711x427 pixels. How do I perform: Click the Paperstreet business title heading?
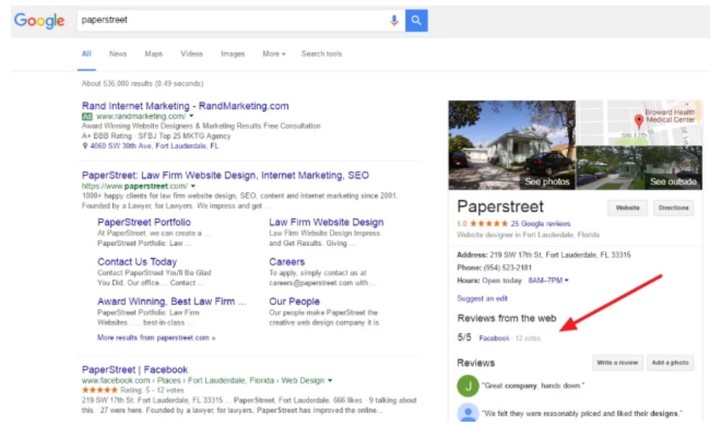pos(500,207)
